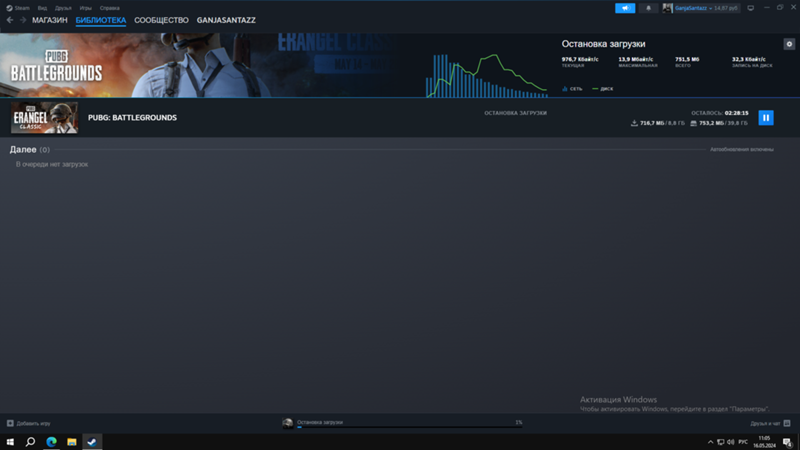Toggle the СЕТЬ network graph legend
This screenshot has width=800, height=450.
[x=572, y=89]
